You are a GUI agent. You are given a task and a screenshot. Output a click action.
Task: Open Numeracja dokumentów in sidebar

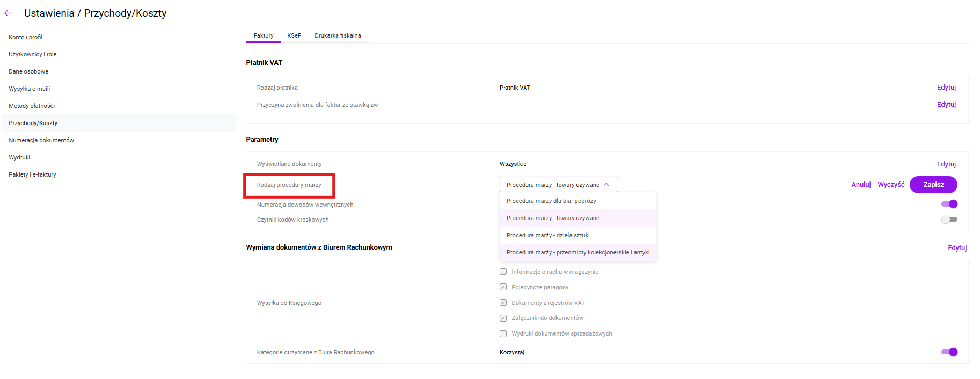click(x=41, y=140)
